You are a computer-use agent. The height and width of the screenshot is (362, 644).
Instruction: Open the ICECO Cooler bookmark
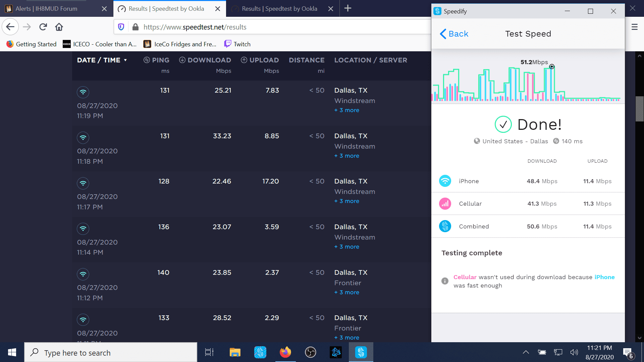[x=100, y=44]
